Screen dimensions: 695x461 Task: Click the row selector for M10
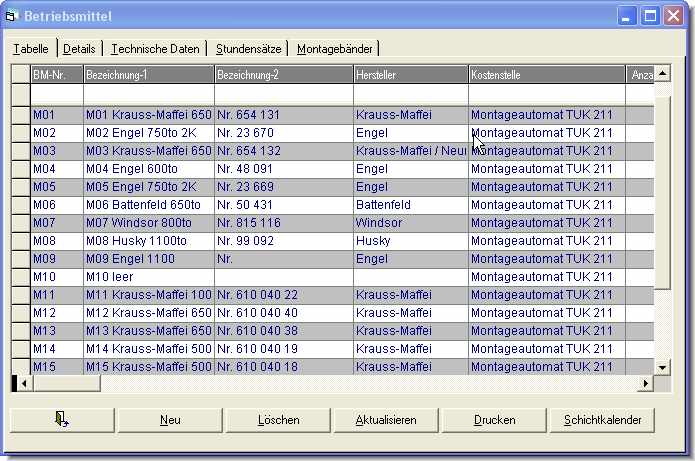(21, 277)
